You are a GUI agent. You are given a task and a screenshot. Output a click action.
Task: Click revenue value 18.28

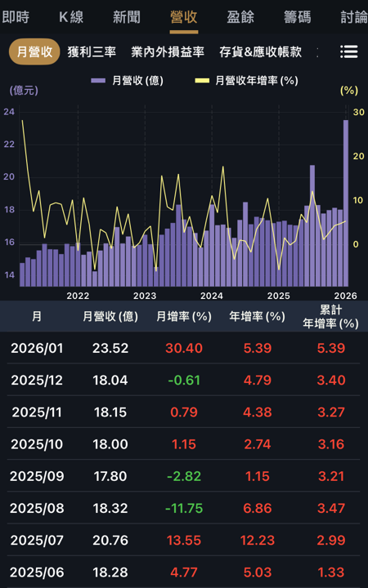point(110,572)
